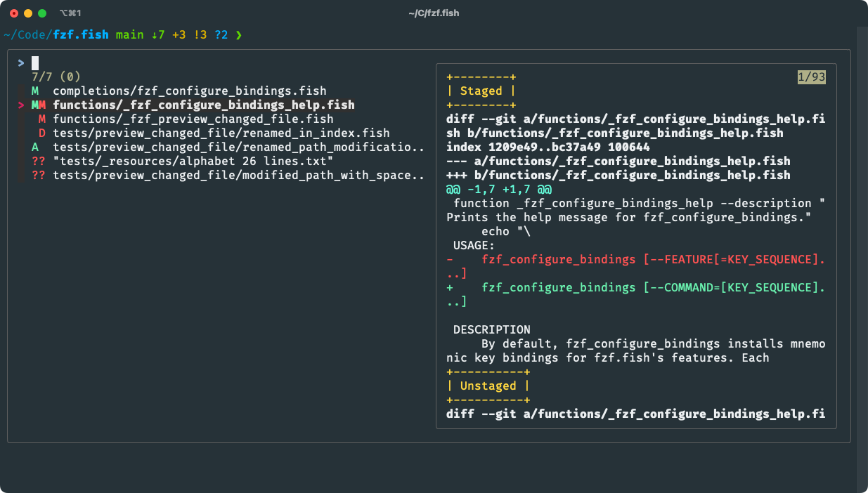This screenshot has height=493, width=868.
Task: Select "tests/_resources/alphabet 26 lines.txt" entry
Action: 193,161
